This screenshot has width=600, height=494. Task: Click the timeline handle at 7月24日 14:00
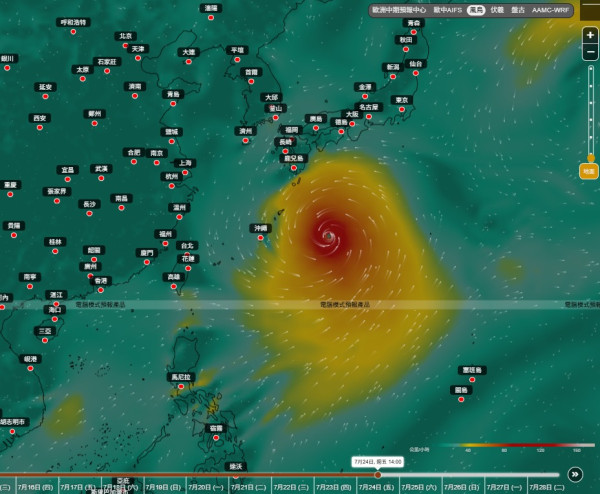coord(378,475)
